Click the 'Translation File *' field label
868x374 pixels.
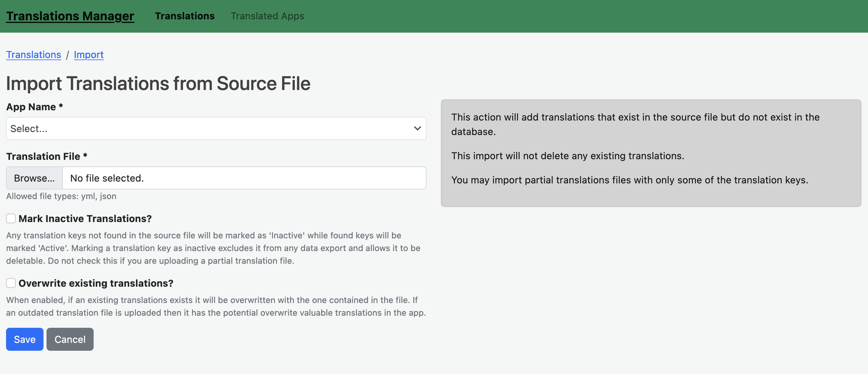pyautogui.click(x=47, y=156)
